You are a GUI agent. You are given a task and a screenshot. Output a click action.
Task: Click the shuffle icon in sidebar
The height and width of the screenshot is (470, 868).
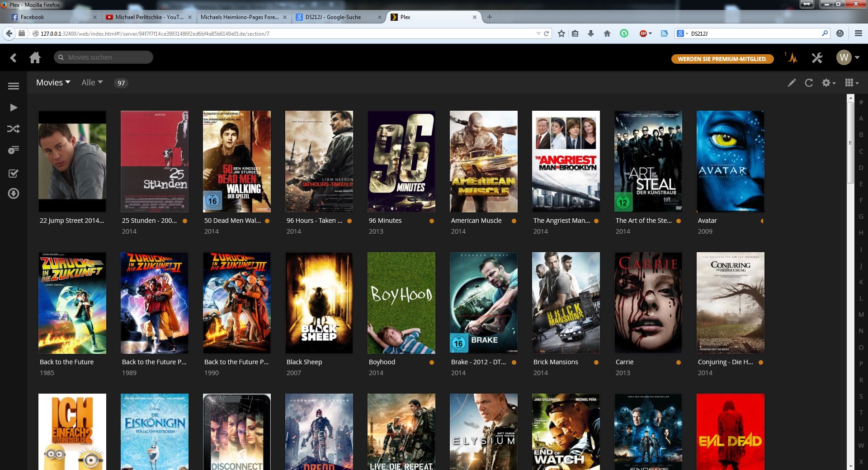[14, 129]
